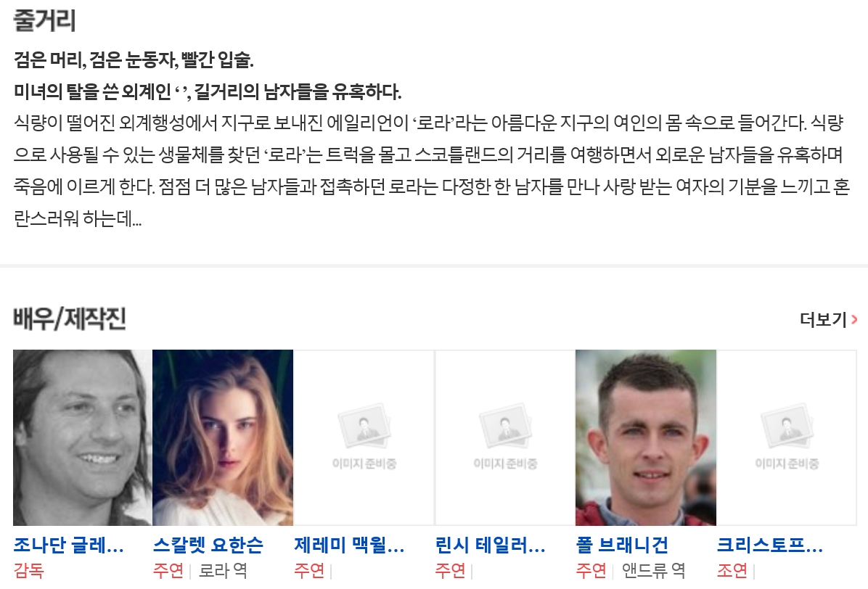Click the 줄거리 section heading
The height and width of the screenshot is (589, 868).
[44, 20]
